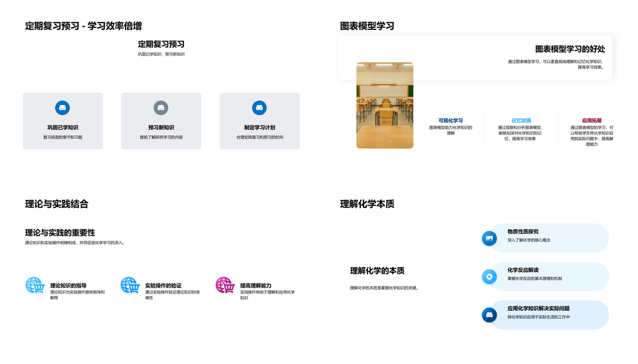Click the 理论与实践的重要性 heading
Image resolution: width=638 pixels, height=364 pixels.
[60, 232]
